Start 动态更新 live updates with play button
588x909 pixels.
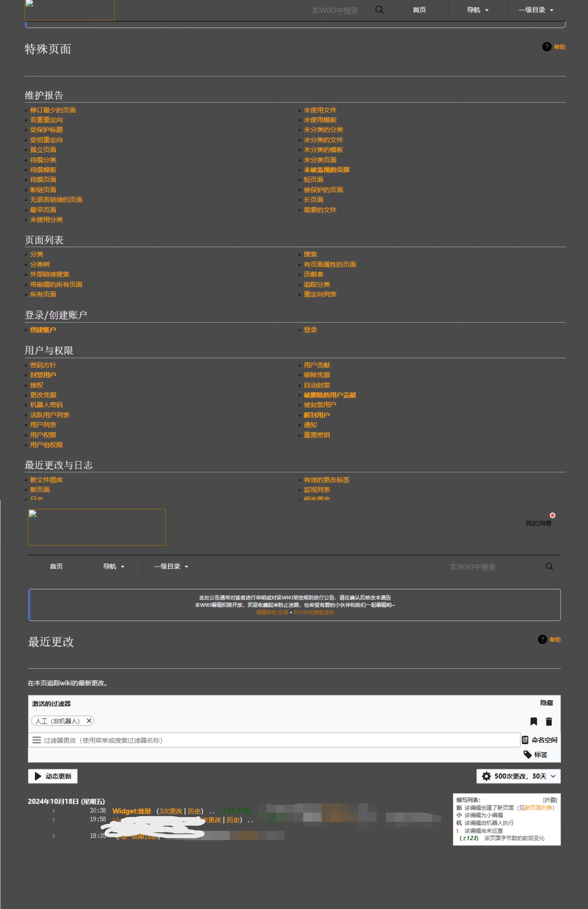point(53,776)
